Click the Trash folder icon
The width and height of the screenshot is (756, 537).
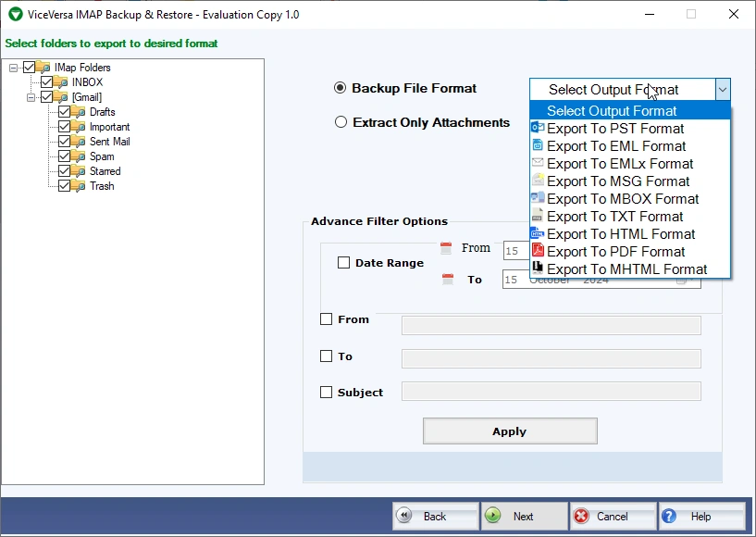pyautogui.click(x=78, y=186)
